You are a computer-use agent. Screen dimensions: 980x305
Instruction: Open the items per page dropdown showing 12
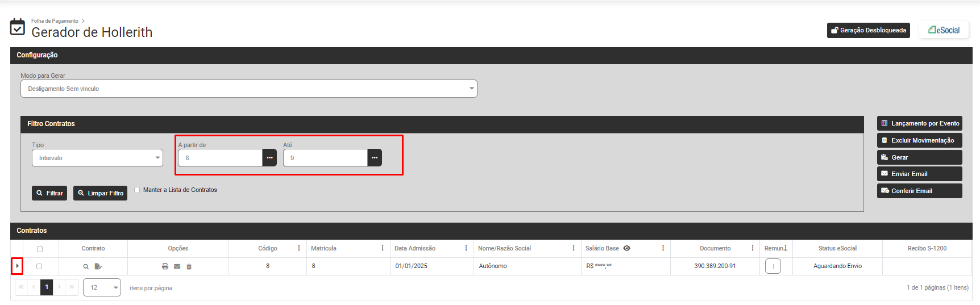(102, 287)
